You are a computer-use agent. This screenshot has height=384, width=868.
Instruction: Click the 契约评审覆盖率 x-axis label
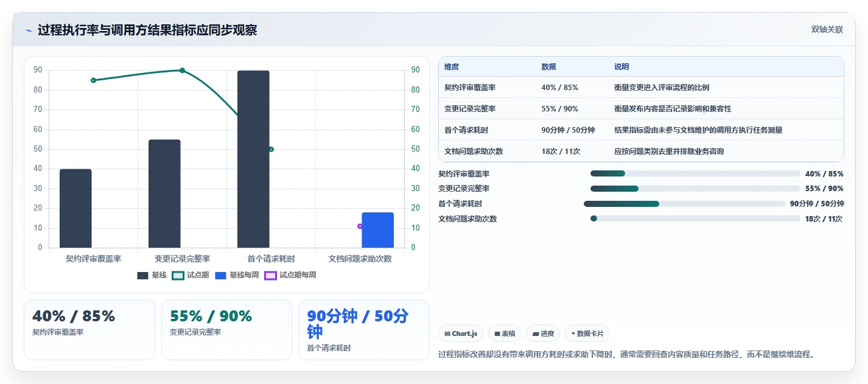pos(93,259)
